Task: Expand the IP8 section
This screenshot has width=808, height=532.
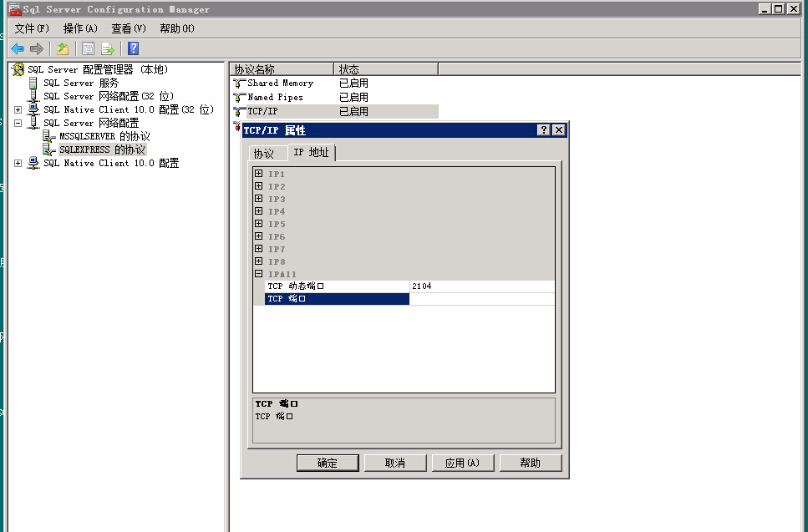Action: tap(259, 261)
